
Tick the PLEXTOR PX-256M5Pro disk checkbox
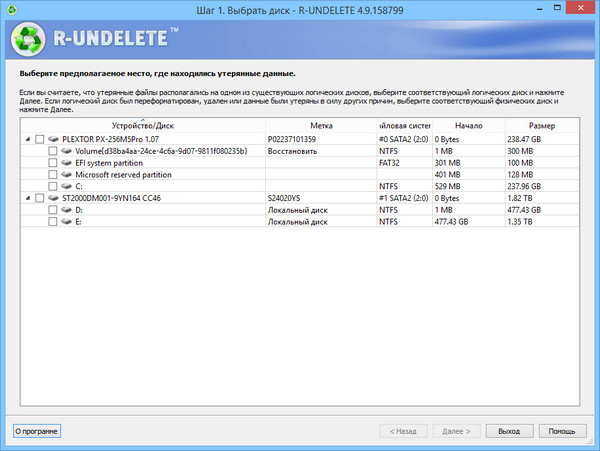point(40,139)
